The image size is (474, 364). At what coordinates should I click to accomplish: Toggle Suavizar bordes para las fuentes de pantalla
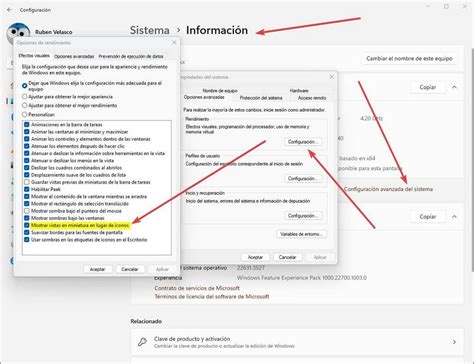[27, 232]
